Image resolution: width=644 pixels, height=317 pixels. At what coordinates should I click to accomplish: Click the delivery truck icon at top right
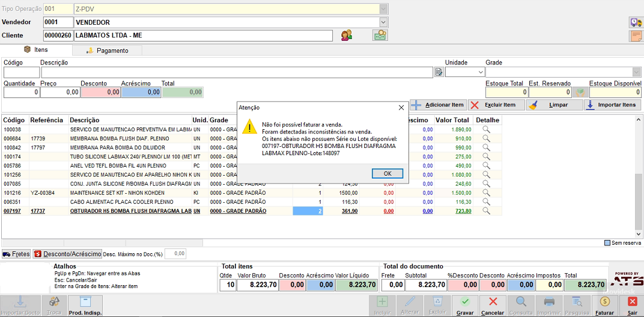pyautogui.click(x=636, y=22)
